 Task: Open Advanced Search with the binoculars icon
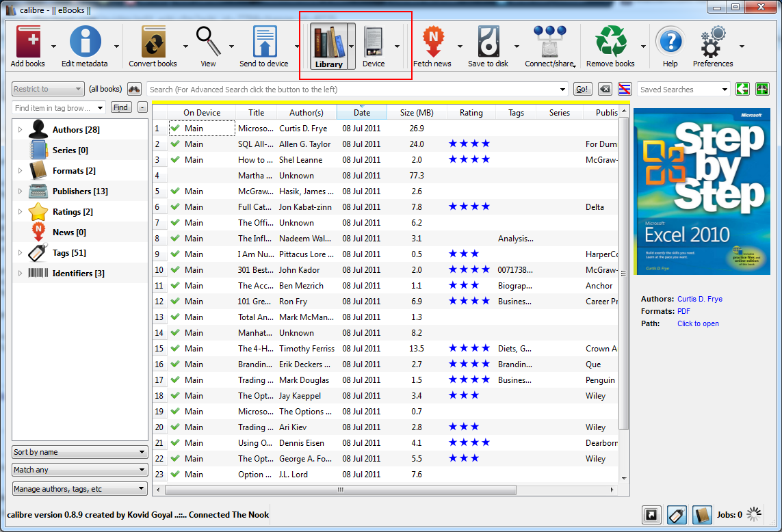[134, 90]
